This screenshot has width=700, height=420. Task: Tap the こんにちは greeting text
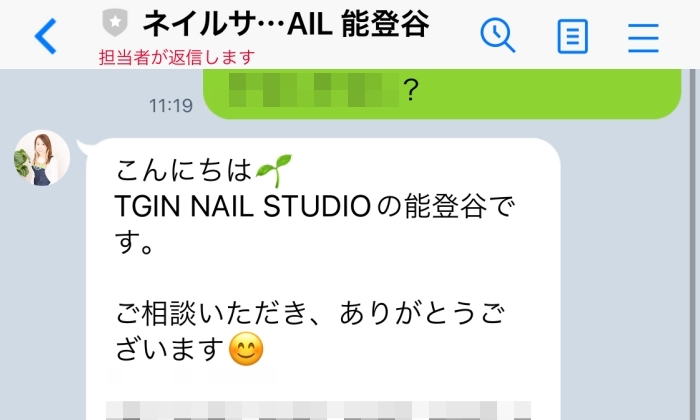[x=183, y=170]
